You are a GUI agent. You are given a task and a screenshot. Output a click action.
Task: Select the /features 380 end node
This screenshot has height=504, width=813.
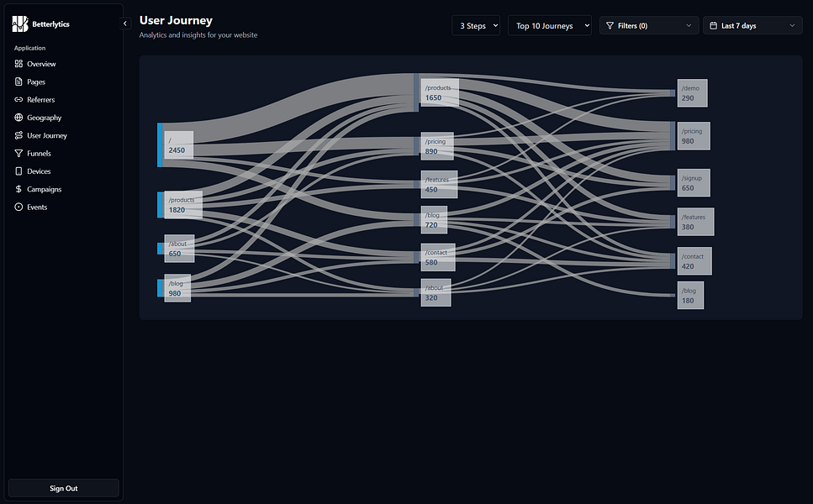(696, 222)
